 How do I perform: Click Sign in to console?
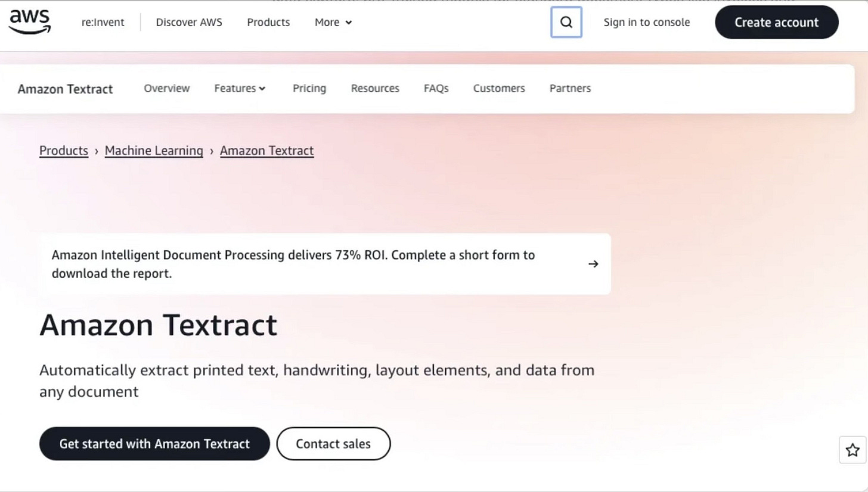tap(647, 23)
